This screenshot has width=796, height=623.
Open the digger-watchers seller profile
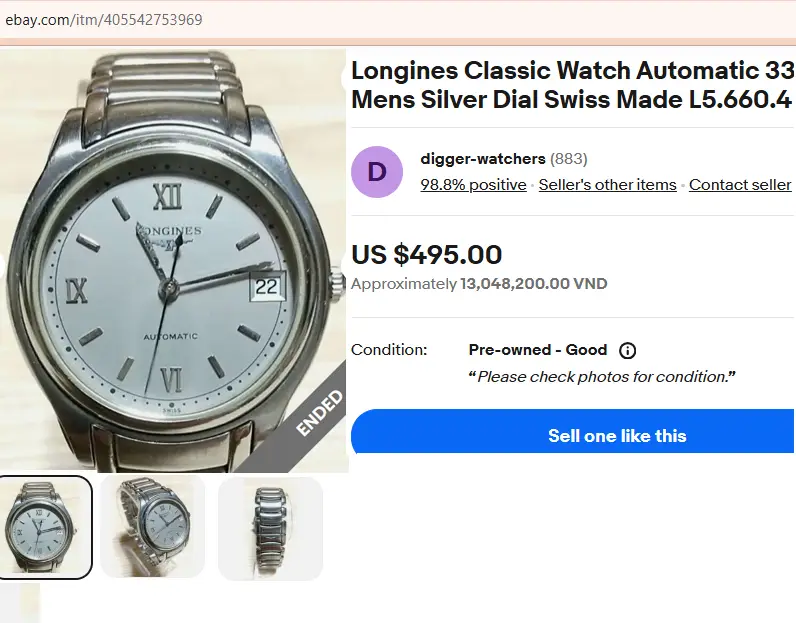point(483,159)
